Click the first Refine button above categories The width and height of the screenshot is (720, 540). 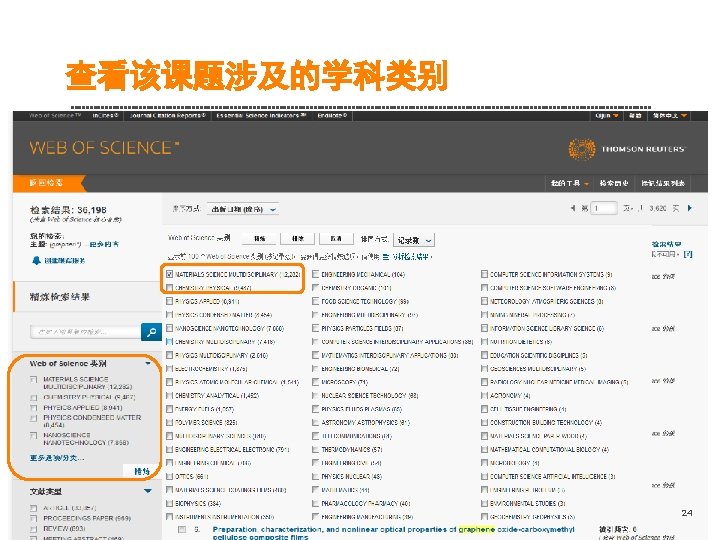[259, 239]
